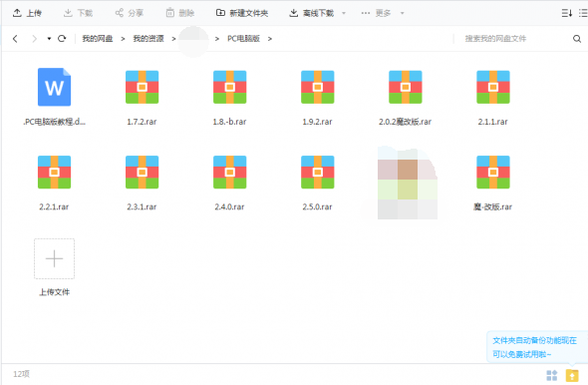Click the 上传文件 label

pyautogui.click(x=55, y=292)
